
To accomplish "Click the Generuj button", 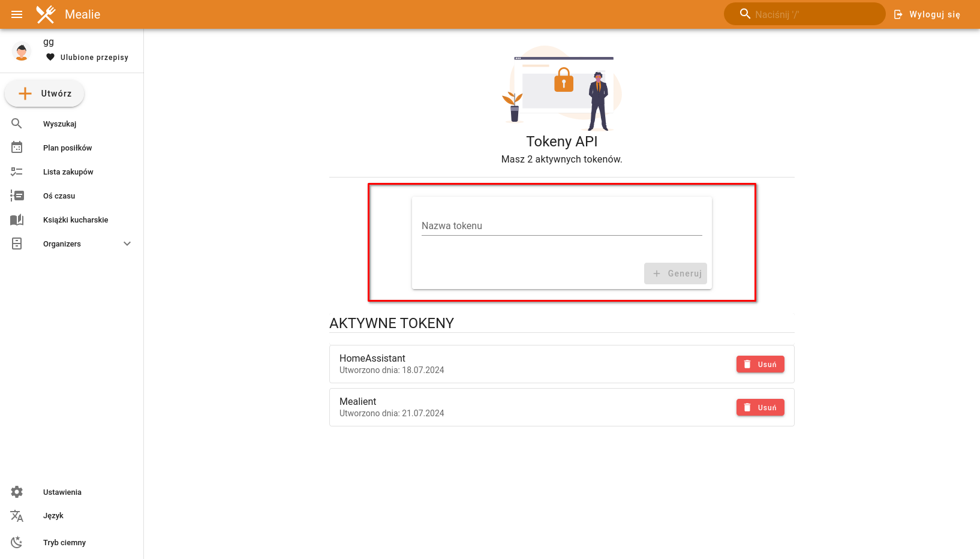I will point(675,274).
